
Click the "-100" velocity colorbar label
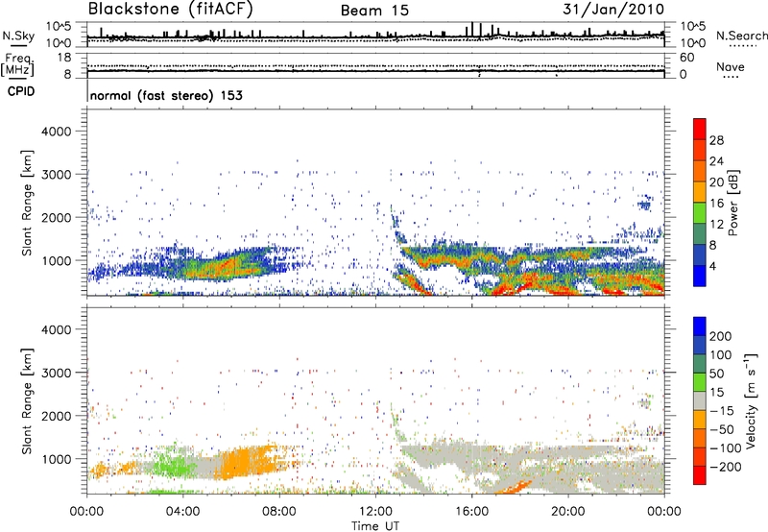pyautogui.click(x=726, y=448)
